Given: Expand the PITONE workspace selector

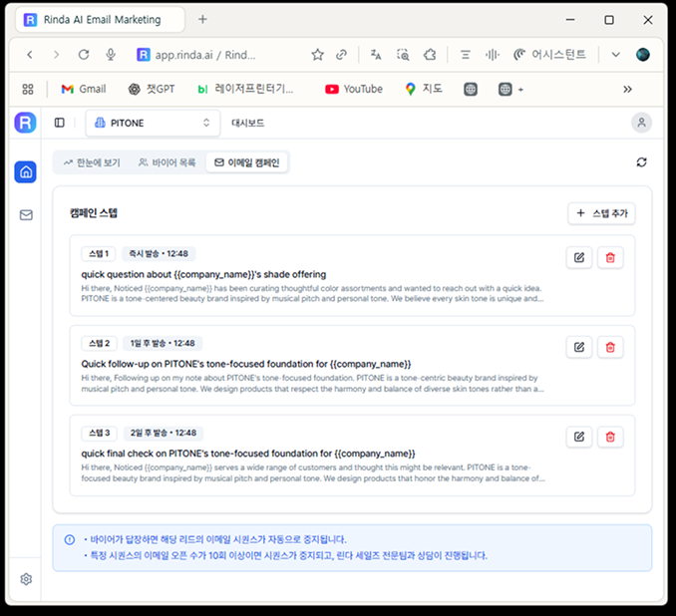Looking at the screenshot, I should point(153,123).
